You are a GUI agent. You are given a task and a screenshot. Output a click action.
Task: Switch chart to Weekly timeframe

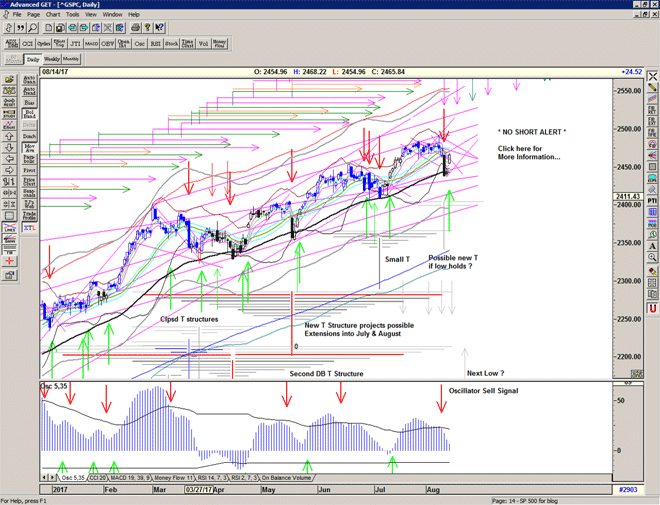[51, 60]
